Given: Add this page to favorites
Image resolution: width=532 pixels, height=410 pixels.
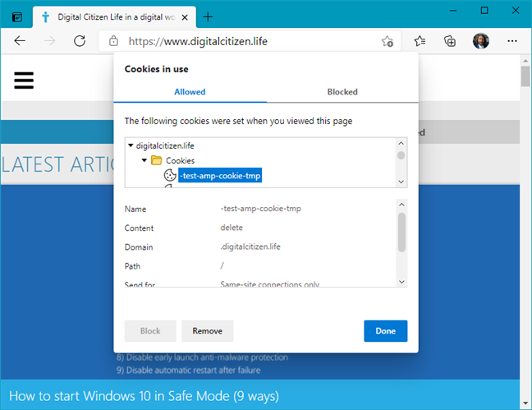Looking at the screenshot, I should tap(388, 41).
